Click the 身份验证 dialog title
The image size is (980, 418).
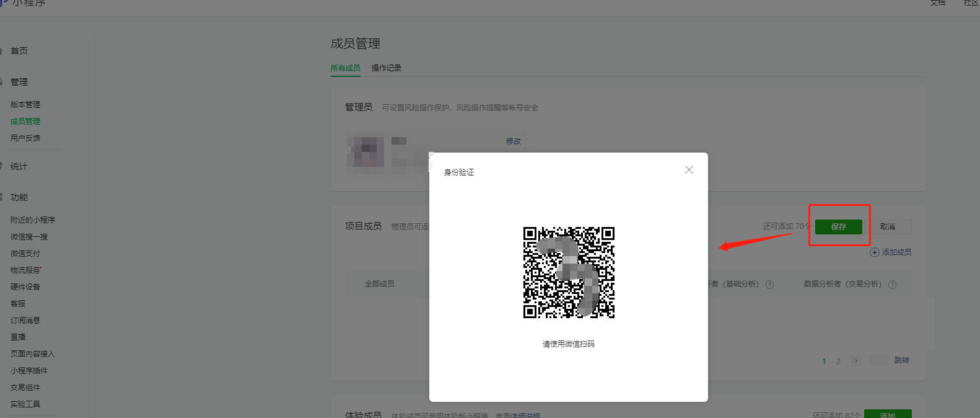(459, 172)
